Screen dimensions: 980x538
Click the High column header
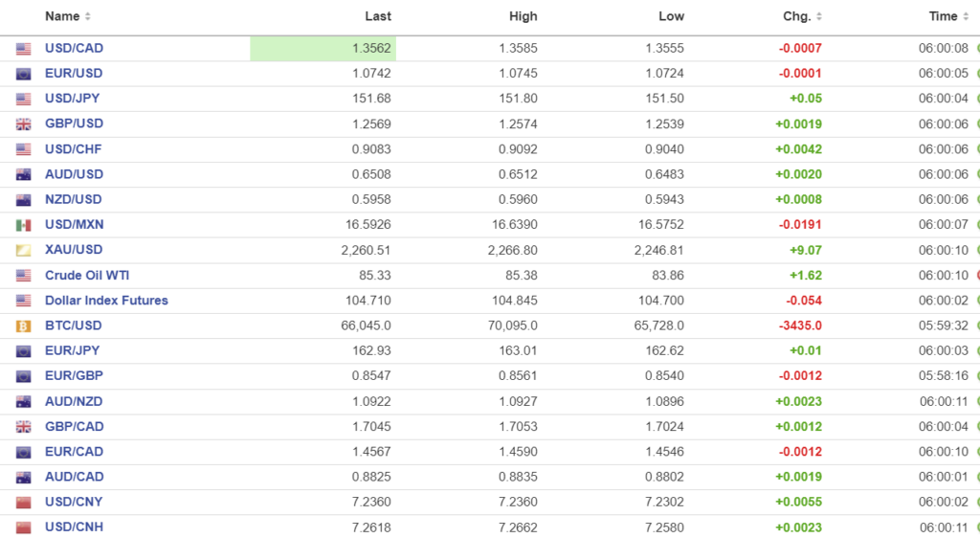(x=523, y=16)
